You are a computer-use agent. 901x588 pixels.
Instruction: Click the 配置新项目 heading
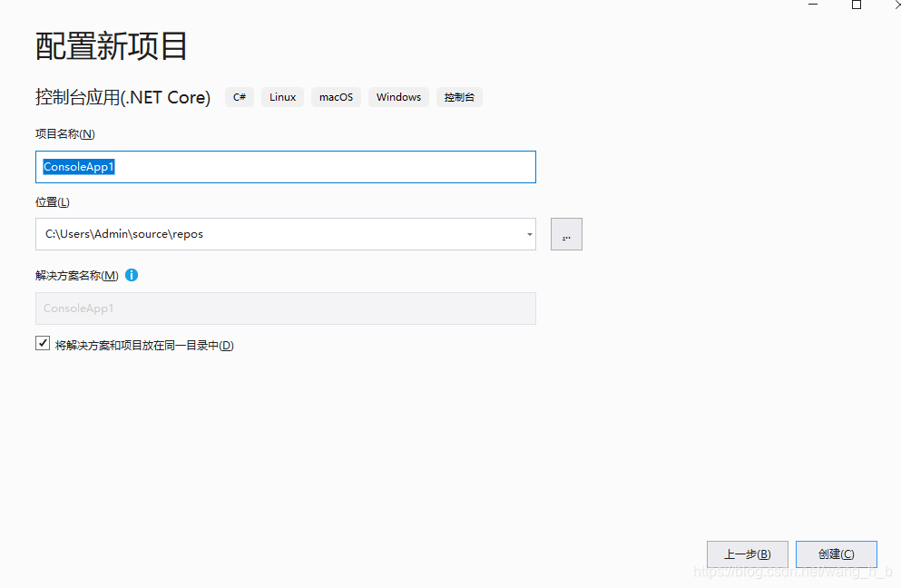(x=112, y=46)
